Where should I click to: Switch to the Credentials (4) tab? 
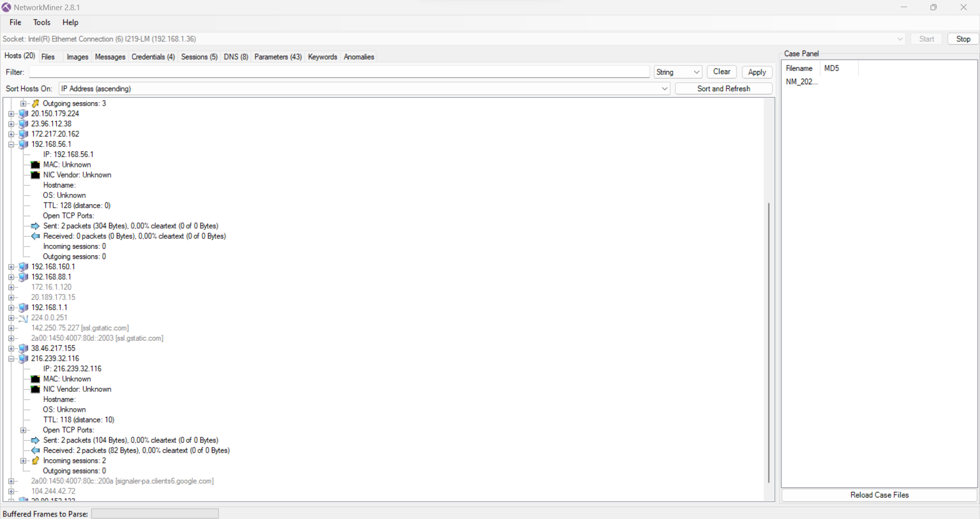[153, 57]
